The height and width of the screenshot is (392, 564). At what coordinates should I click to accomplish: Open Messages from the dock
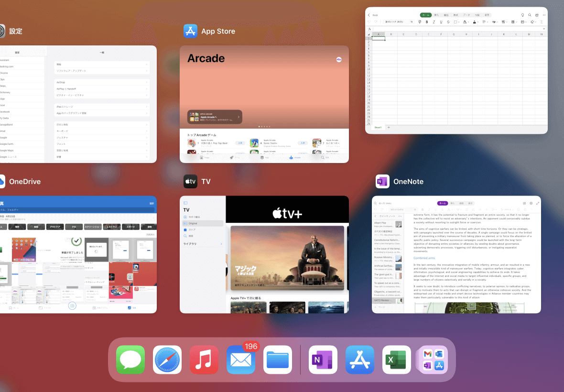coord(130,359)
